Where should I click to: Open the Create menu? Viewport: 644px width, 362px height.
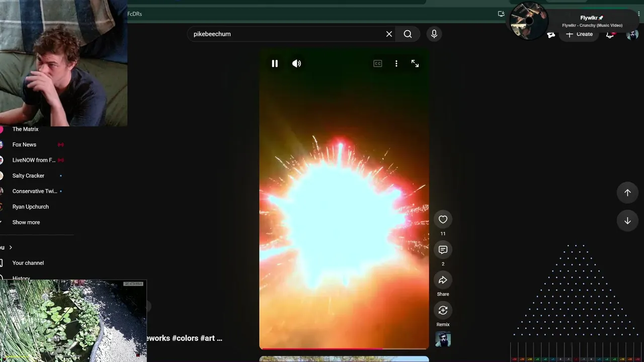(x=579, y=34)
